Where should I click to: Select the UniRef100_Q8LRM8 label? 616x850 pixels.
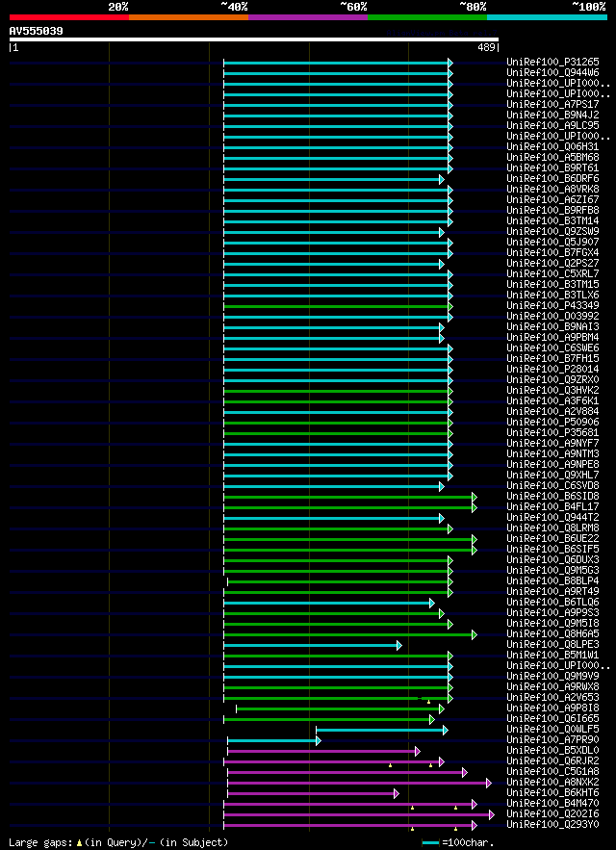pos(552,528)
